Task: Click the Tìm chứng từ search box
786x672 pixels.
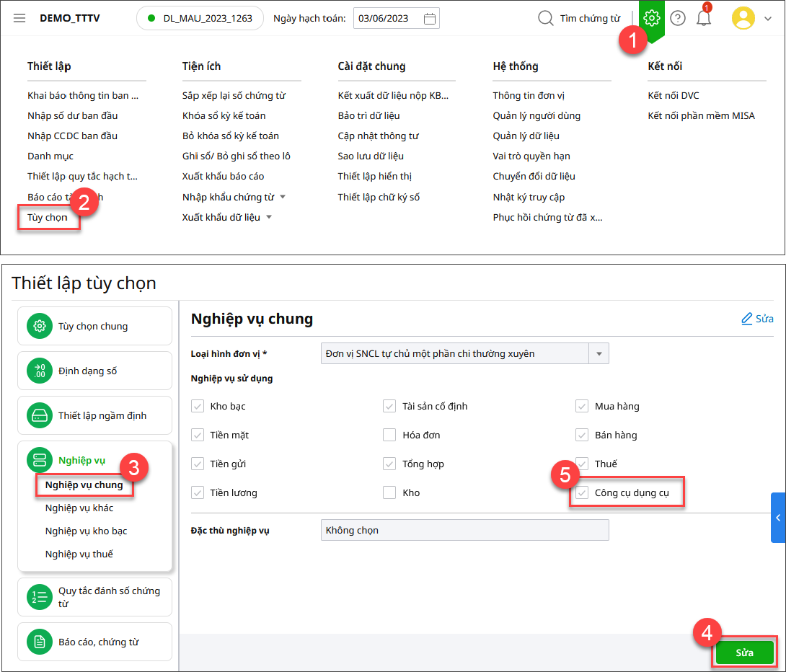Action: click(590, 19)
